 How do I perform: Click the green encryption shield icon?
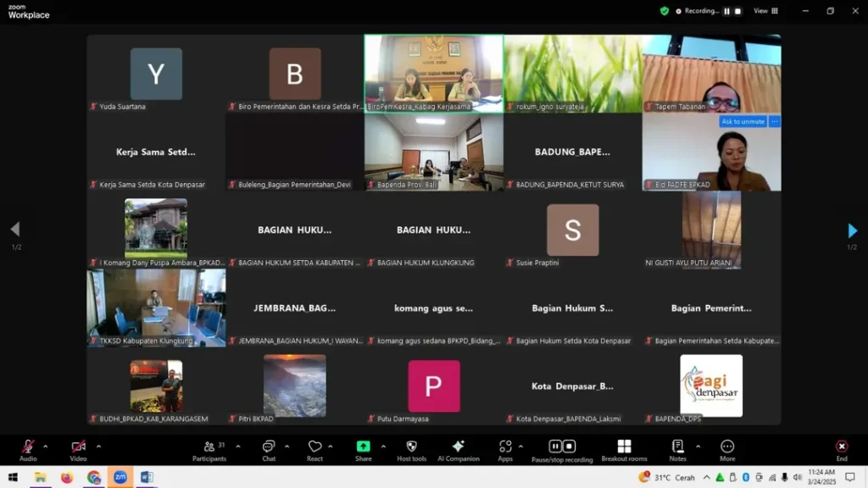point(665,11)
